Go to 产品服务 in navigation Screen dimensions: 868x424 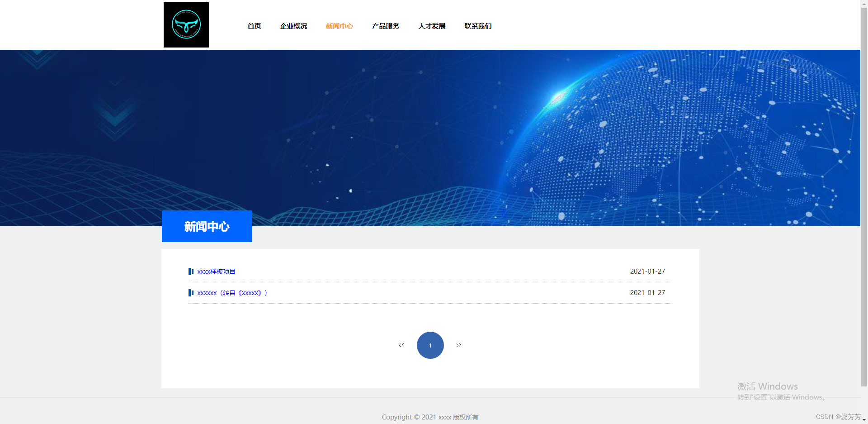click(386, 26)
